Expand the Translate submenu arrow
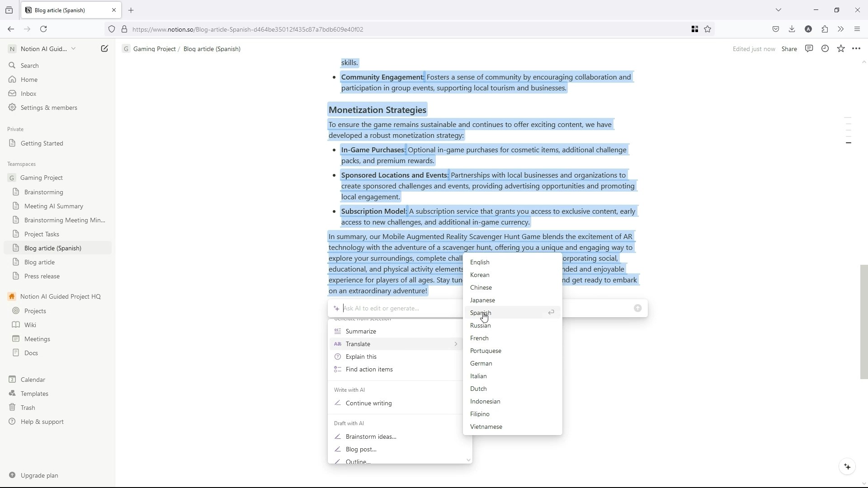The width and height of the screenshot is (868, 488). 456,344
